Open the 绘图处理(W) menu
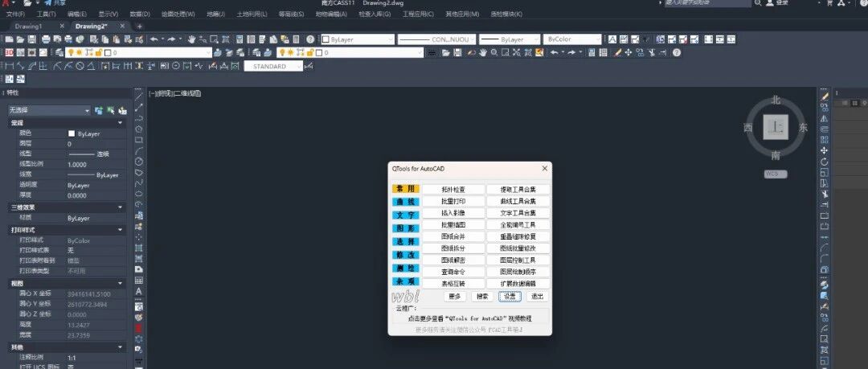The height and width of the screenshot is (369, 868). click(178, 14)
